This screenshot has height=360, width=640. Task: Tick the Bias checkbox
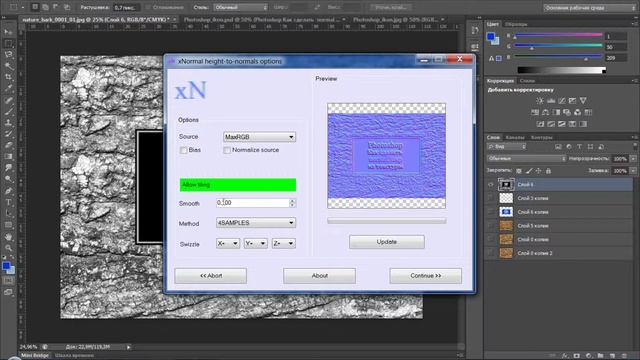pyautogui.click(x=184, y=150)
